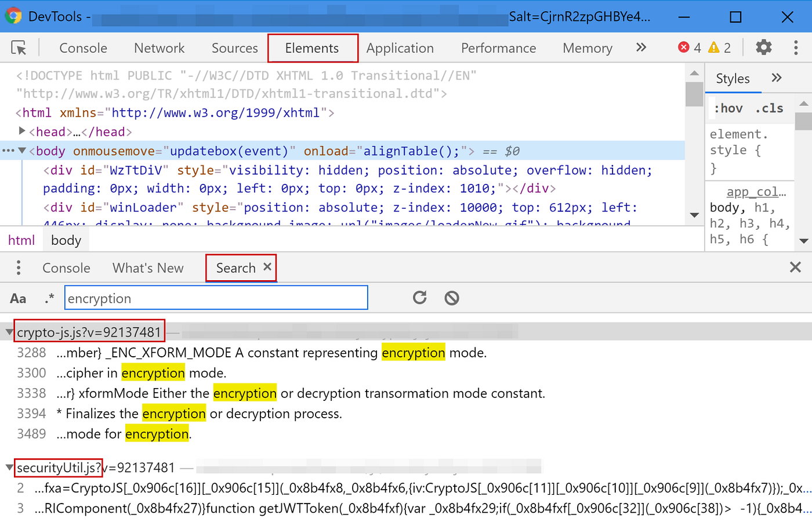Viewport: 812px width, 525px height.
Task: Clear the current search query
Action: (x=451, y=298)
